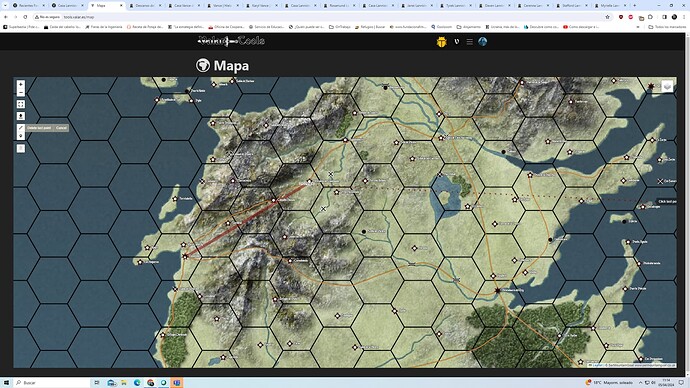690x388 pixels.
Task: Click the Valar Tools logo
Action: pyautogui.click(x=231, y=41)
